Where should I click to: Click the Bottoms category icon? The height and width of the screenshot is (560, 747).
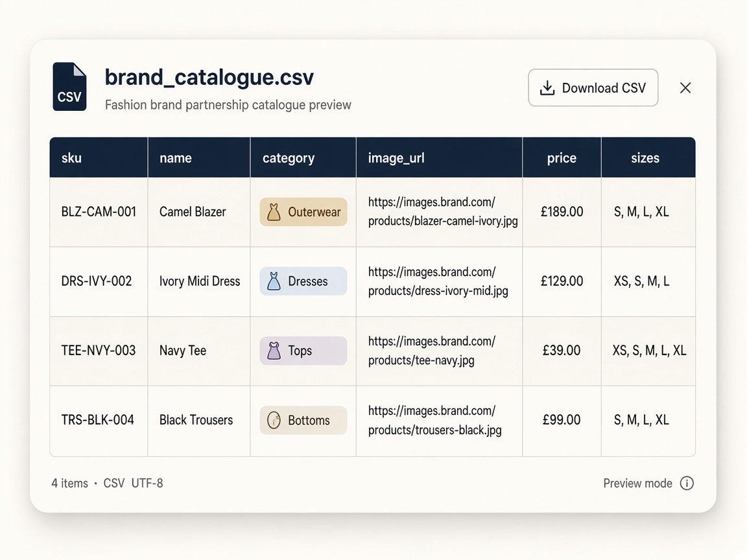pyautogui.click(x=274, y=421)
